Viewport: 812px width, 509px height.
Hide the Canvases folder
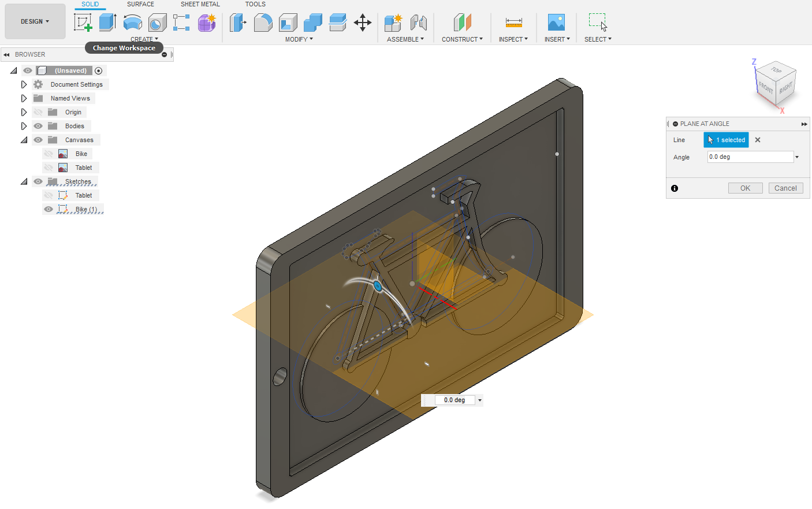coord(38,140)
